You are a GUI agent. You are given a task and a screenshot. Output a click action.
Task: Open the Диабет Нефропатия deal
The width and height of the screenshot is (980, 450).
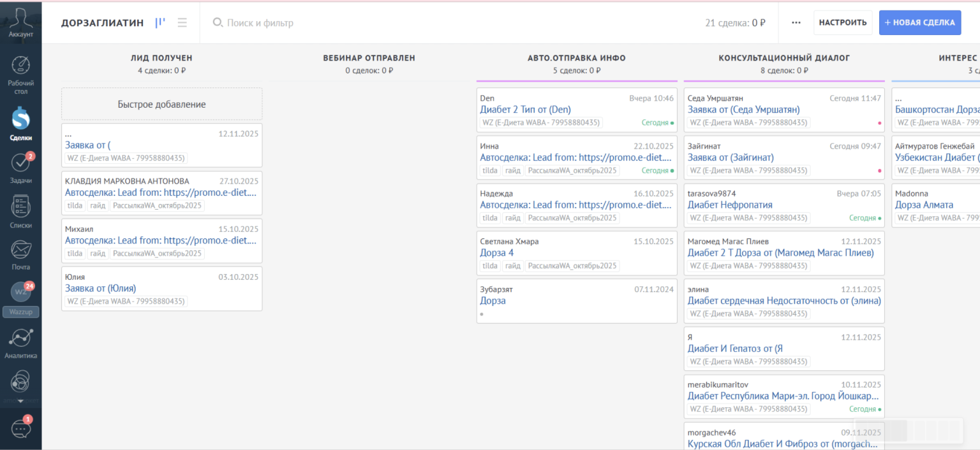(x=729, y=205)
